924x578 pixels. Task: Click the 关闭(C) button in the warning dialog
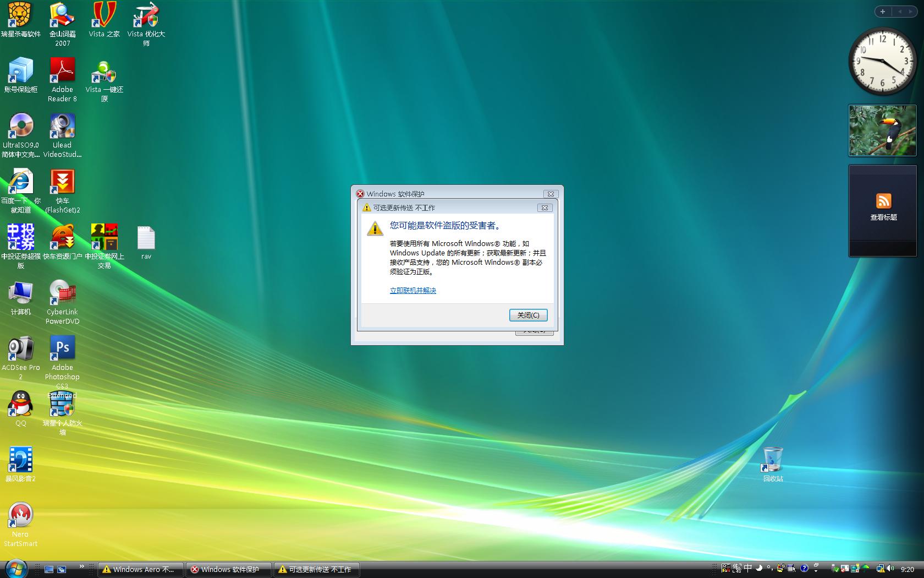coord(528,315)
